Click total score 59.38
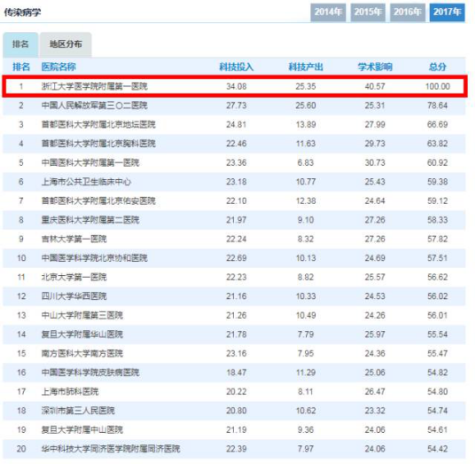The width and height of the screenshot is (476, 464). click(438, 182)
